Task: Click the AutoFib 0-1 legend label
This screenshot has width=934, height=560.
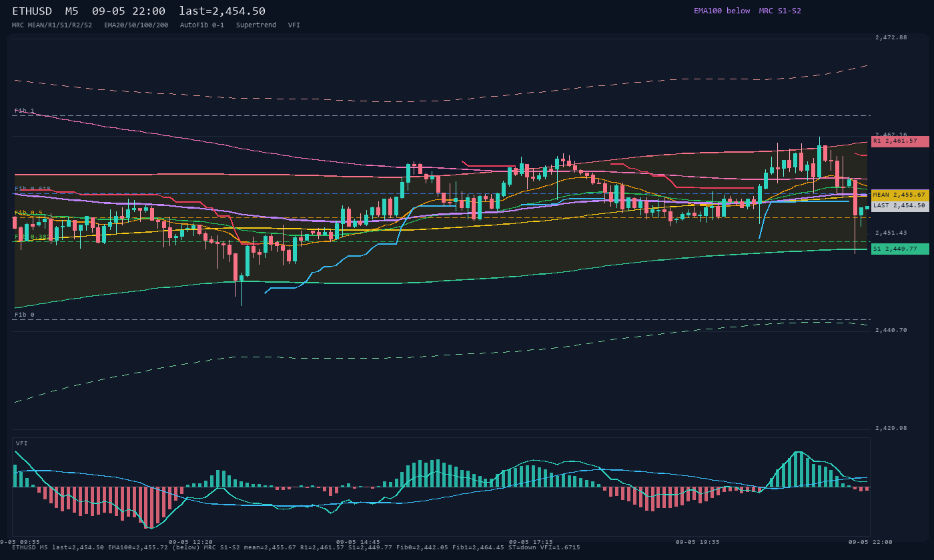Action: point(202,25)
